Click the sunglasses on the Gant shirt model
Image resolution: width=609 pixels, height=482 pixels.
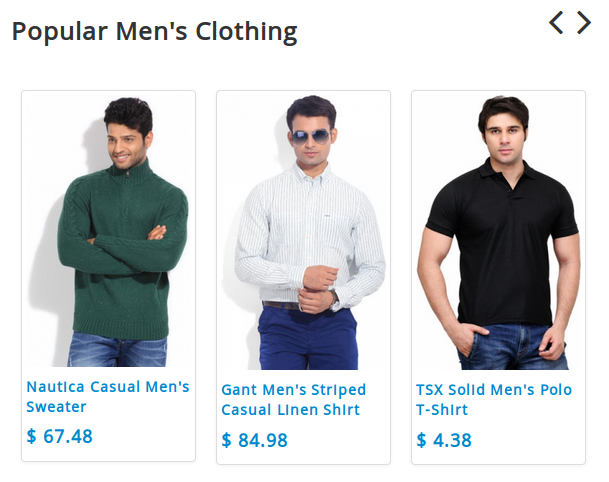click(x=311, y=137)
